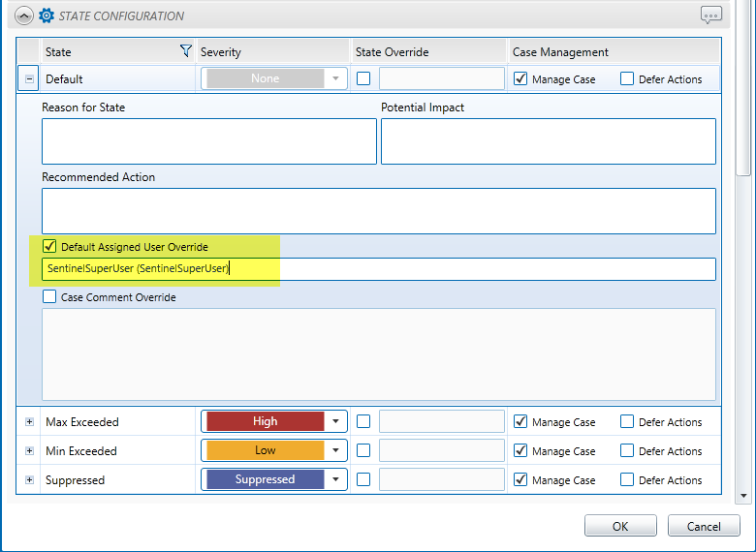
Task: Open the Suppressed severity dropdown
Action: 335,480
